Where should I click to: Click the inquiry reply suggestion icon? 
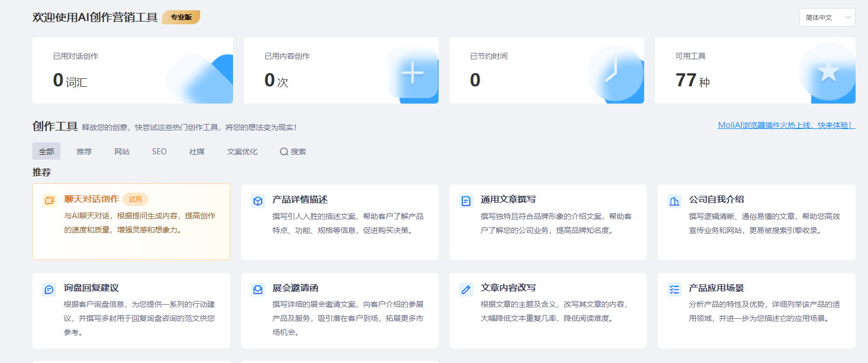(49, 290)
